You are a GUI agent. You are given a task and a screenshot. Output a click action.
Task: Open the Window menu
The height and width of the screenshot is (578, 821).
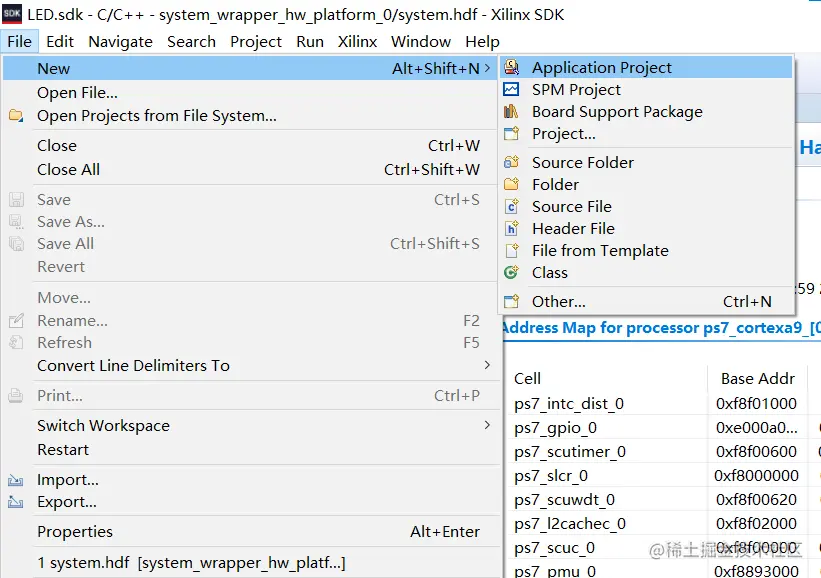point(421,41)
